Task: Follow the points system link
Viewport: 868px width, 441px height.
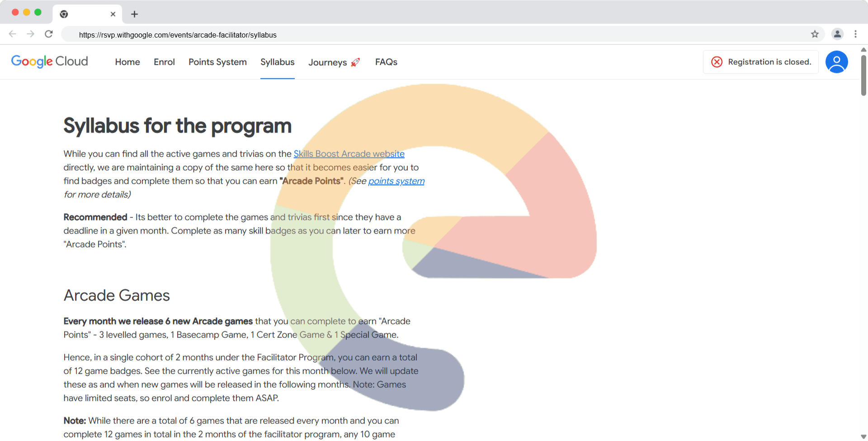Action: point(396,181)
